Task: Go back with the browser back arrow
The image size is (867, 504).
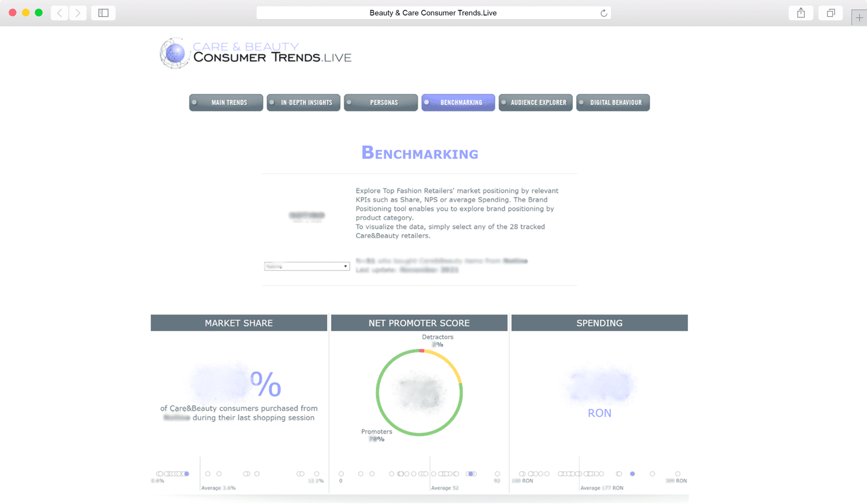Action: (x=60, y=13)
